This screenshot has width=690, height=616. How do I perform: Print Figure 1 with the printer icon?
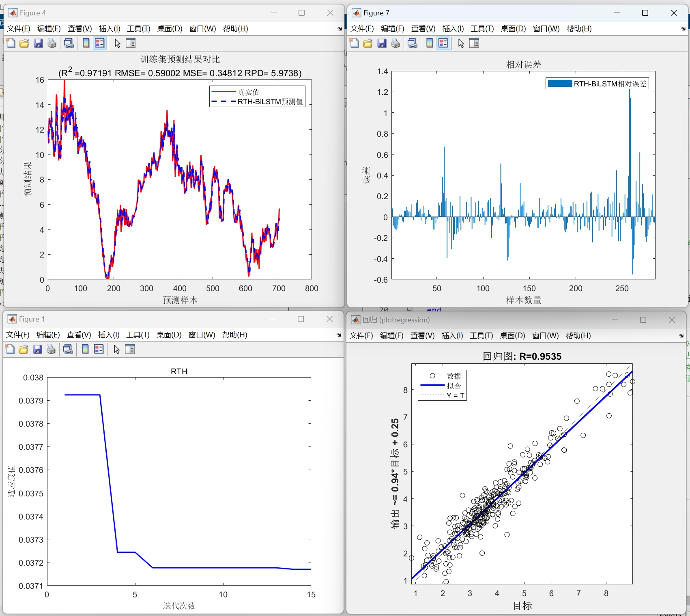pos(51,349)
